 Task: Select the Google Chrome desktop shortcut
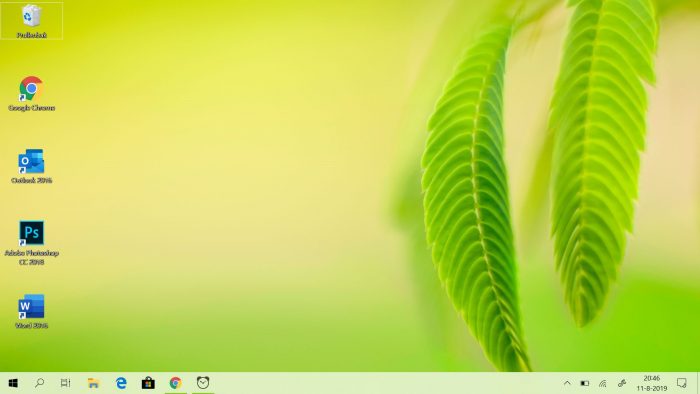coord(31,94)
